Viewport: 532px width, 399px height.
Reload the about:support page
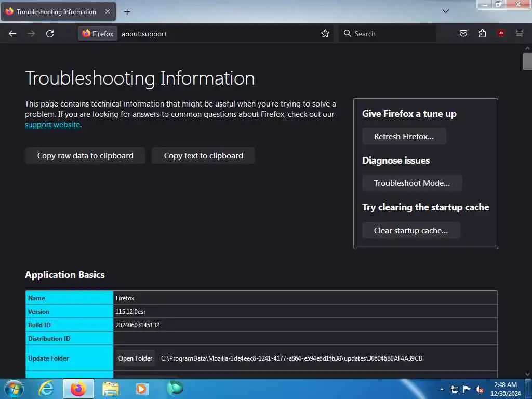[x=50, y=34]
